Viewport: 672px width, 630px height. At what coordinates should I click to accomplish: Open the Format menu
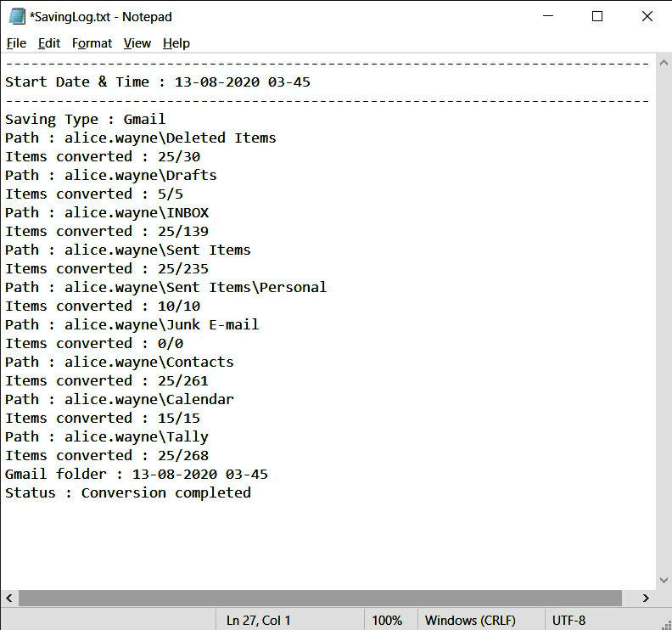tap(92, 43)
